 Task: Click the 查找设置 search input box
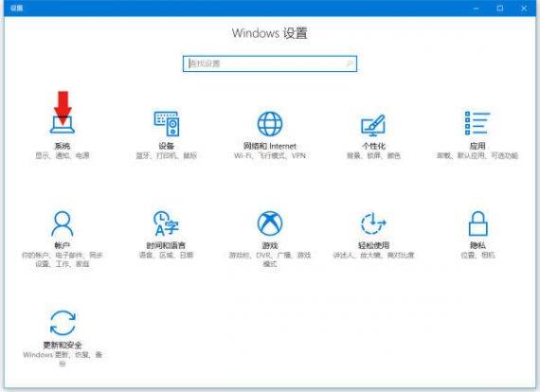270,63
